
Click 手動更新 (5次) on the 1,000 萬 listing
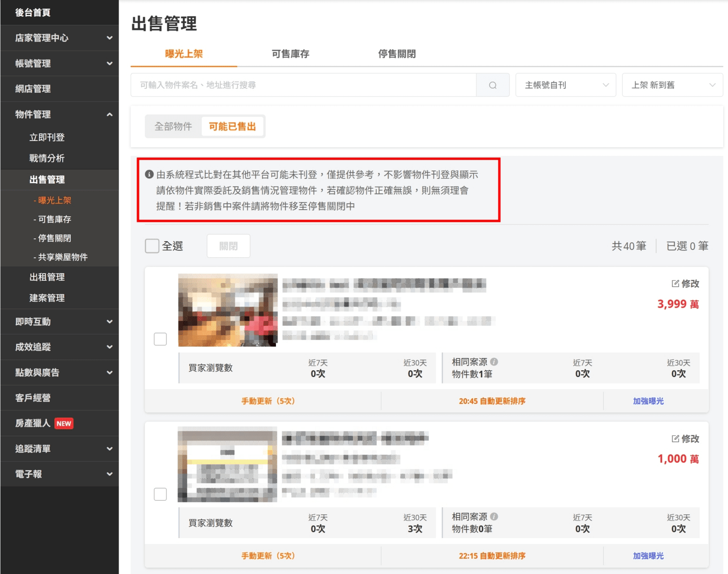coord(268,556)
